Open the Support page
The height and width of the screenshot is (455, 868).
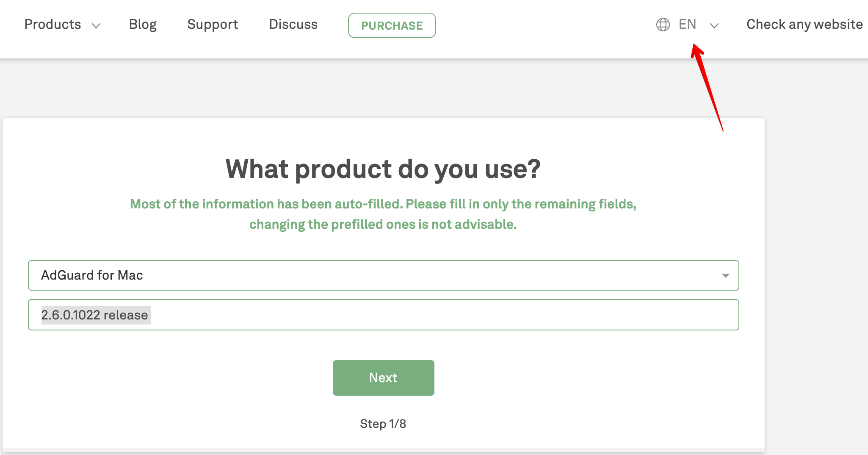point(213,25)
